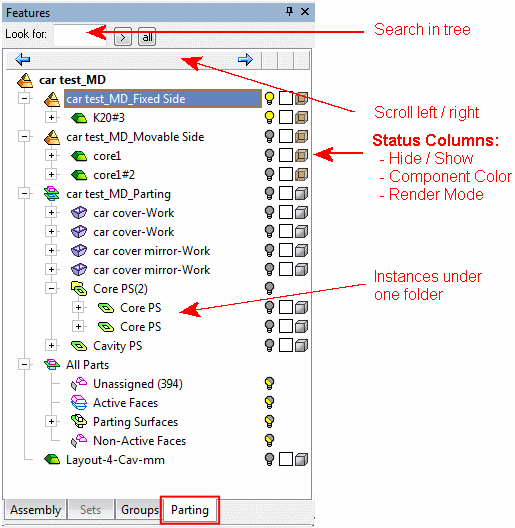Click the scroll left blue arrow icon
The width and height of the screenshot is (515, 528).
point(23,60)
